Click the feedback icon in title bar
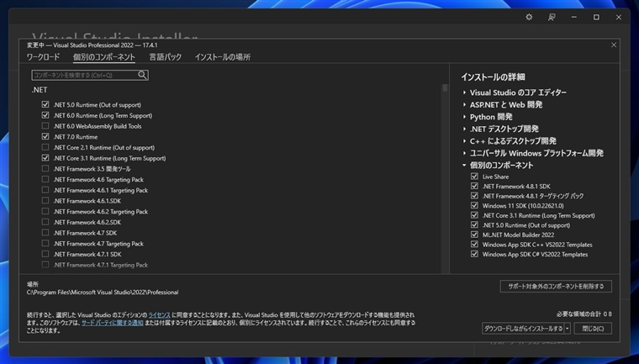This screenshot has height=364, width=639. click(x=552, y=17)
